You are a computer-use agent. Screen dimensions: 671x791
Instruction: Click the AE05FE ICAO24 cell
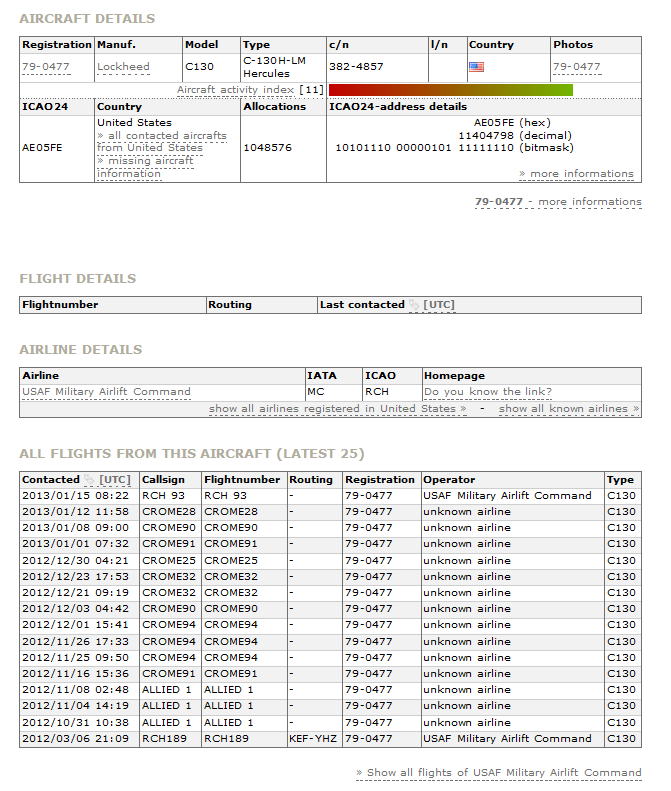coord(57,148)
